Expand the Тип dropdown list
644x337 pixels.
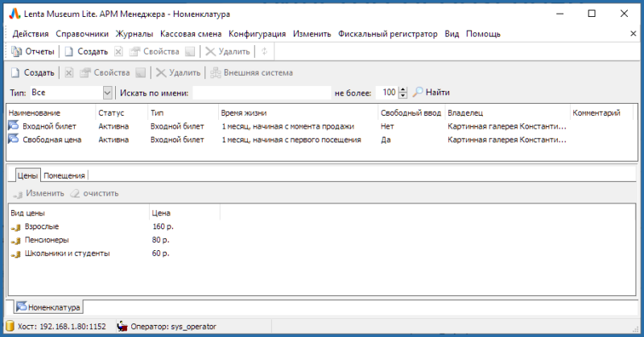click(106, 92)
